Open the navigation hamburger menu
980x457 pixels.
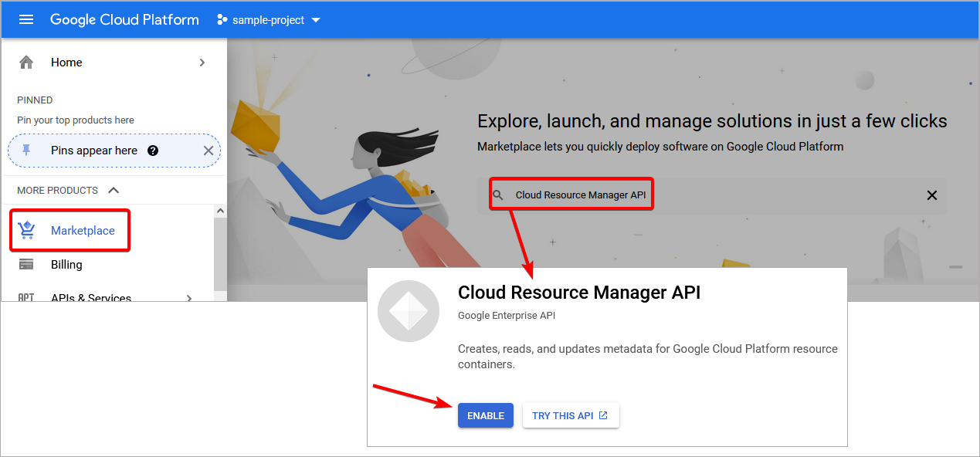point(25,19)
